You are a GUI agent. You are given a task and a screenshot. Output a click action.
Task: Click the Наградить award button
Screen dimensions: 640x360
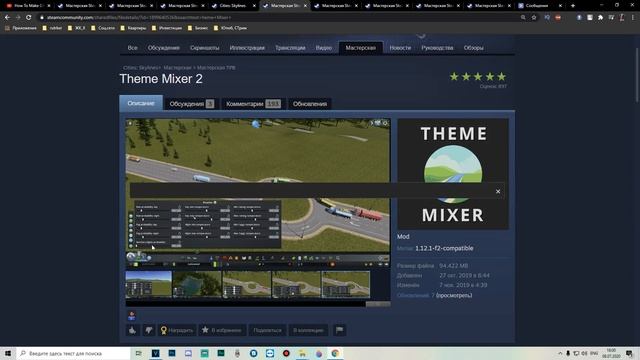point(177,330)
